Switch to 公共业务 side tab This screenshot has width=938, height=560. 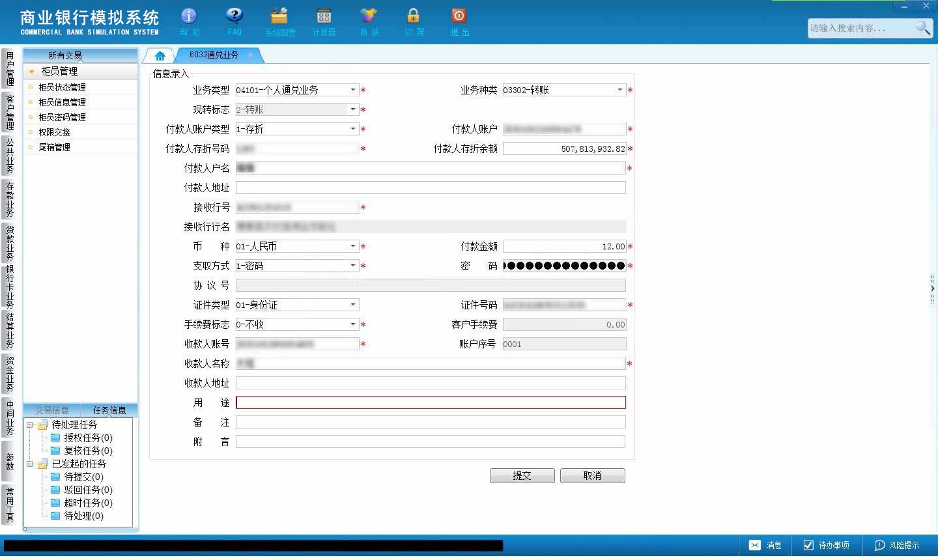10,156
